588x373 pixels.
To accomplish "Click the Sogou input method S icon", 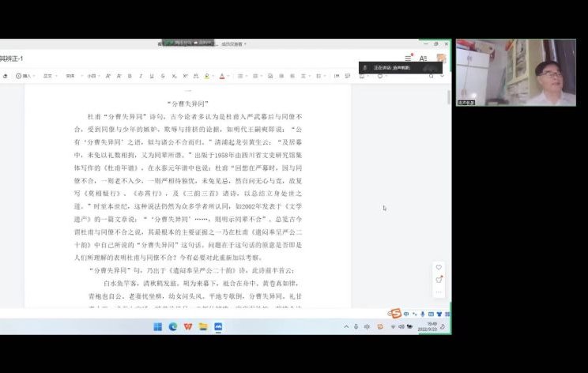I will coord(394,314).
